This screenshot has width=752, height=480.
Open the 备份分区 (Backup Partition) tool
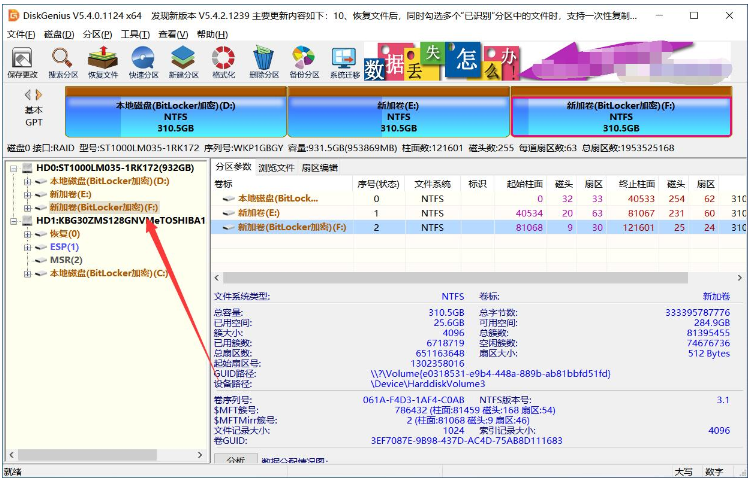304,61
